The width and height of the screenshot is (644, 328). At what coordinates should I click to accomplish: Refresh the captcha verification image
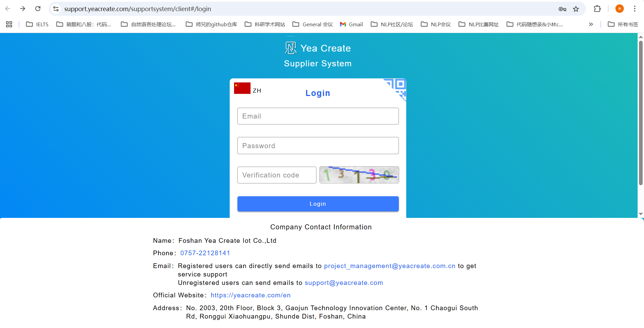(x=359, y=175)
